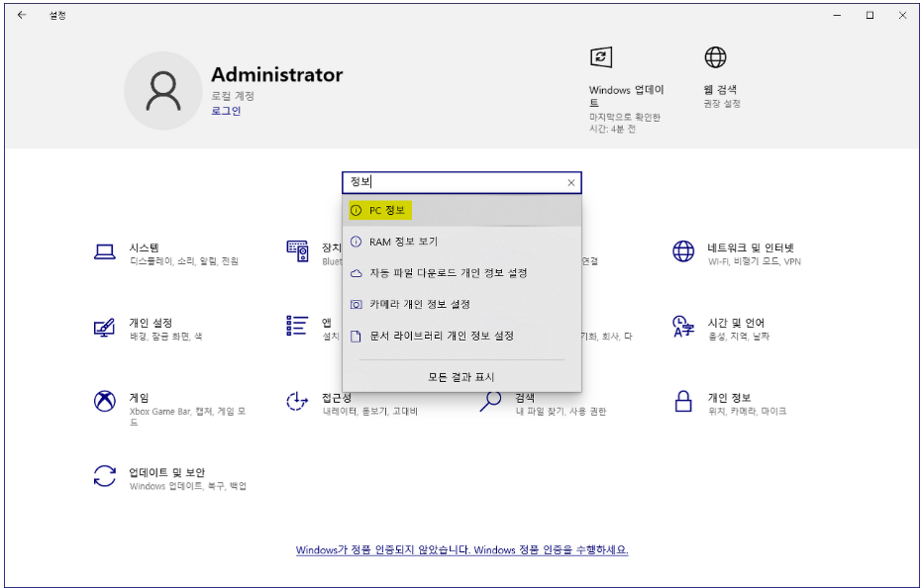The image size is (921, 588).
Task: Maximize the 설정 window
Action: click(870, 15)
